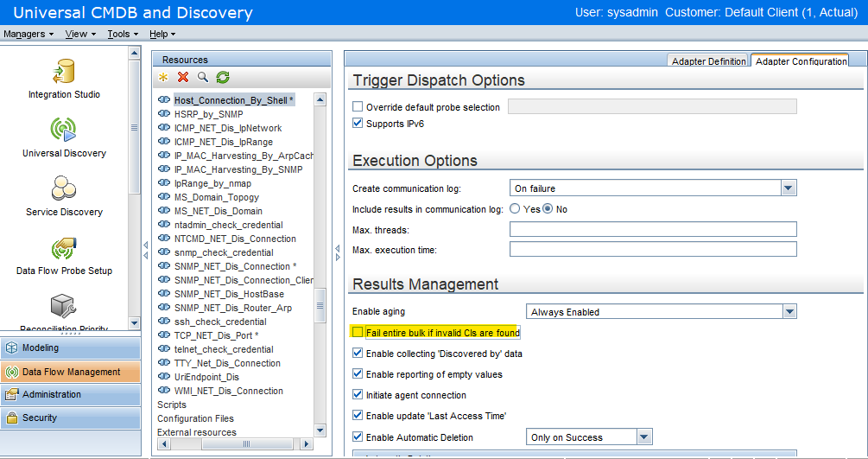
Task: Open the Security section
Action: [x=70, y=418]
